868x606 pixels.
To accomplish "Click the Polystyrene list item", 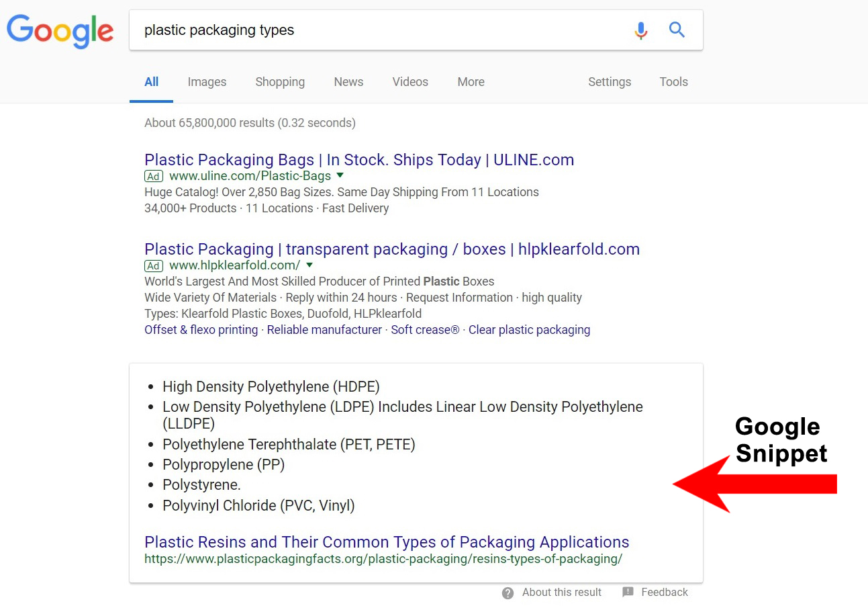I will [x=201, y=485].
